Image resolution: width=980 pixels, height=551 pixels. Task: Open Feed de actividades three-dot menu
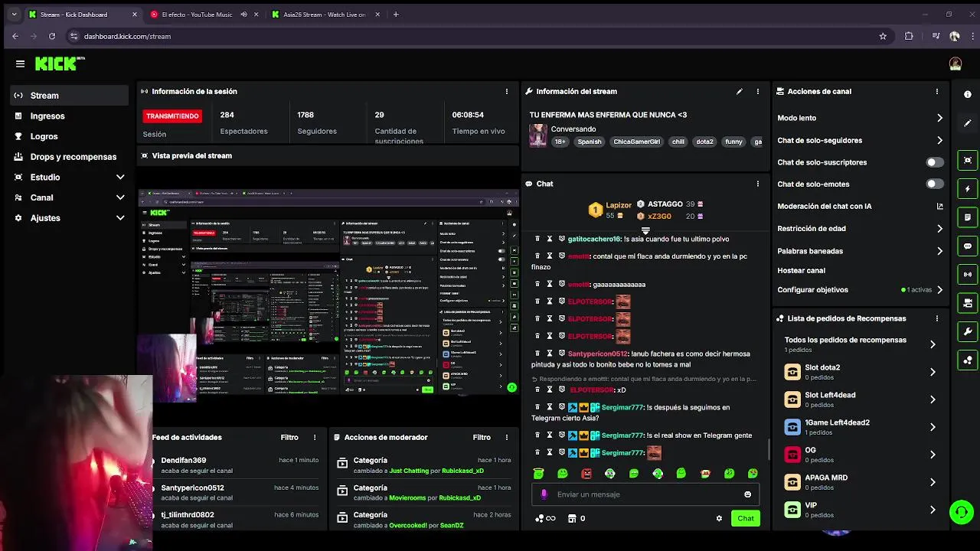[x=315, y=438]
